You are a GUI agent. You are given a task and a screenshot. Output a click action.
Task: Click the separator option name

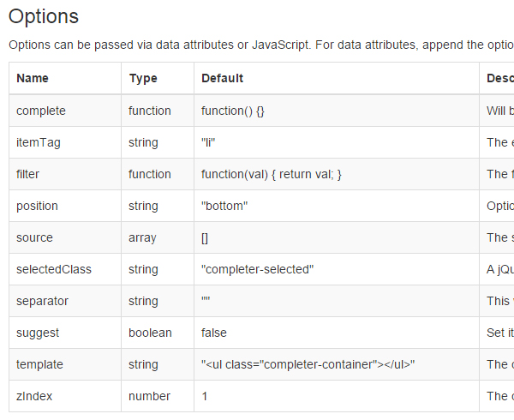(42, 301)
